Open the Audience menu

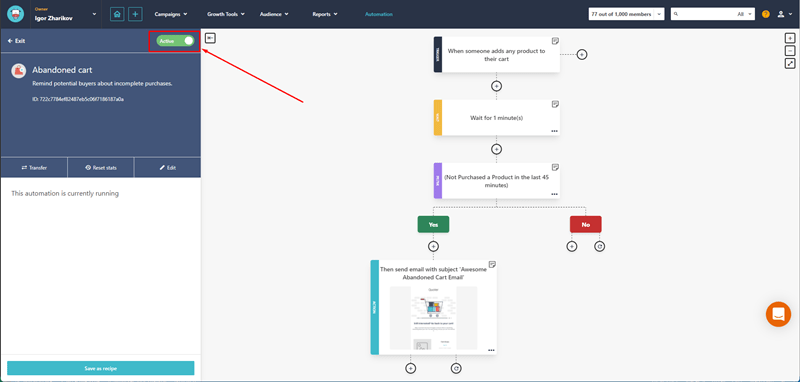pos(274,14)
